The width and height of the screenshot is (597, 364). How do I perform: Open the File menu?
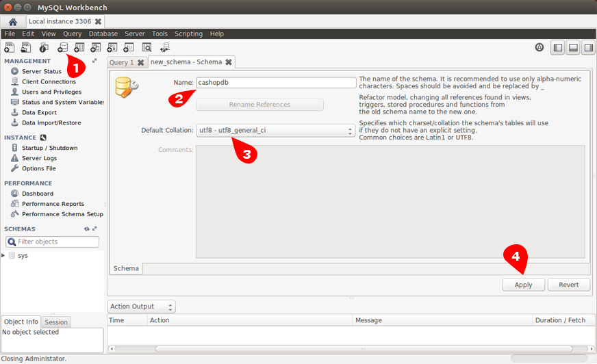click(x=10, y=34)
